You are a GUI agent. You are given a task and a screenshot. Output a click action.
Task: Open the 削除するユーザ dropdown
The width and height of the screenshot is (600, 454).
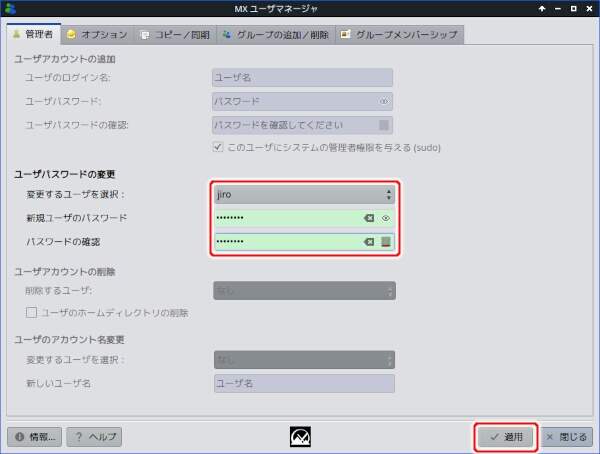tap(305, 291)
